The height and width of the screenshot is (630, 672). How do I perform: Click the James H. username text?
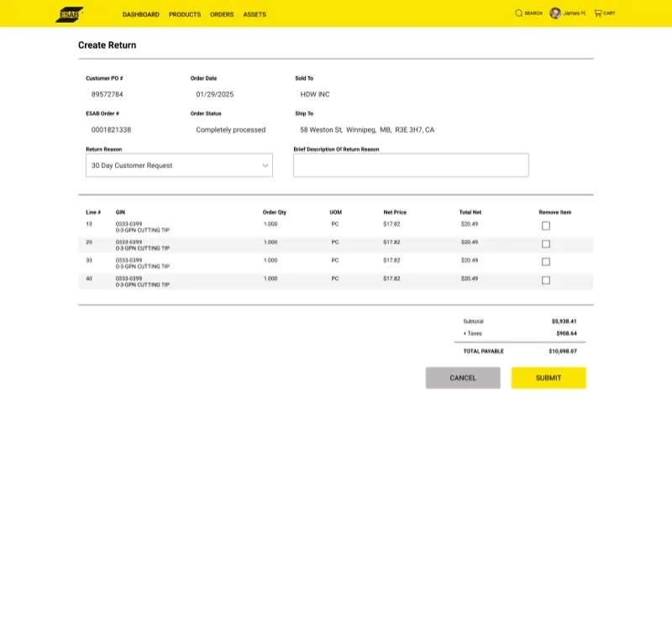(575, 13)
